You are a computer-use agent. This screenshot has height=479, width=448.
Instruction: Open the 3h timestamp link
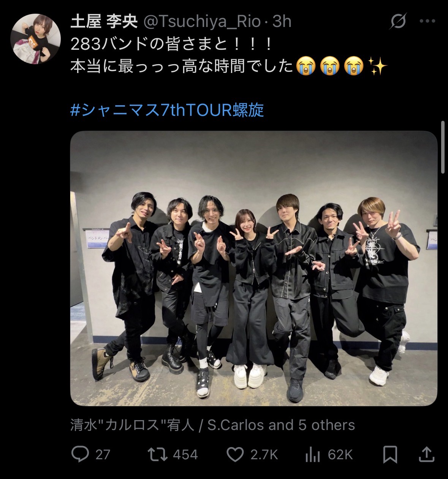tap(282, 22)
